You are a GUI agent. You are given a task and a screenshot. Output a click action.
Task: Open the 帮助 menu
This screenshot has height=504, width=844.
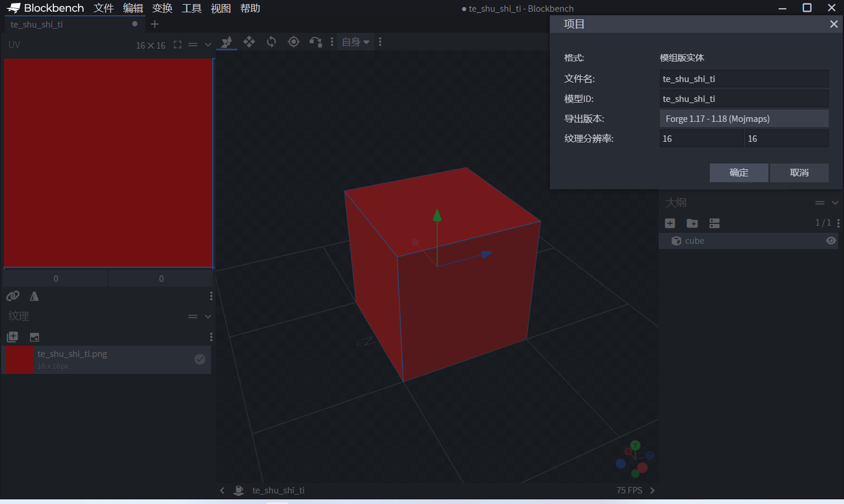250,8
